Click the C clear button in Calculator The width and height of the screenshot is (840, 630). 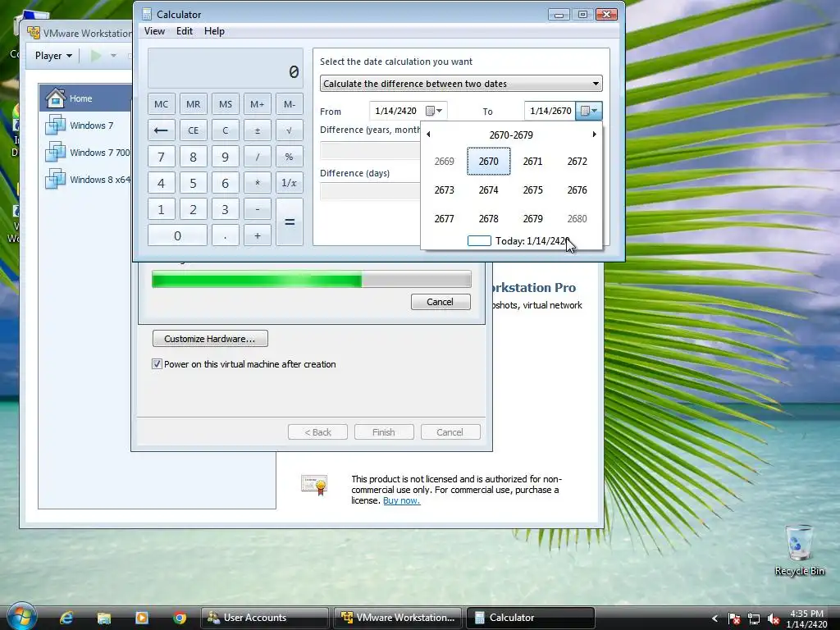point(225,130)
